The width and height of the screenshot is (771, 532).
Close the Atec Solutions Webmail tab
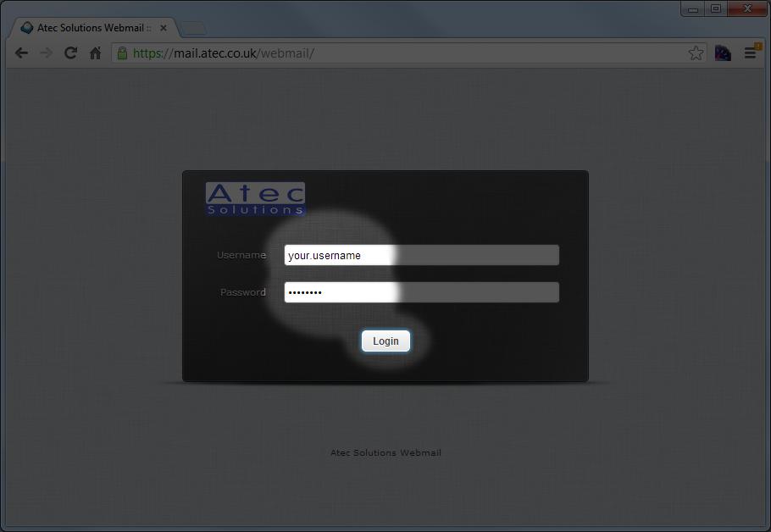164,28
